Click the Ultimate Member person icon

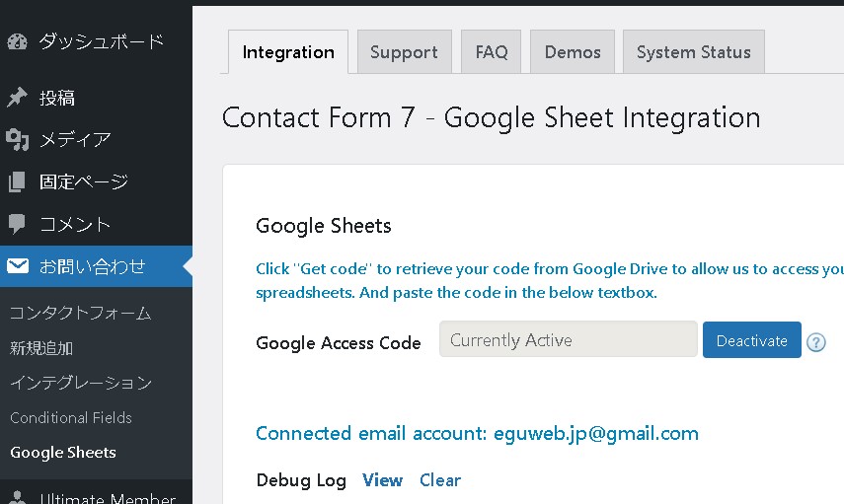click(x=17, y=497)
